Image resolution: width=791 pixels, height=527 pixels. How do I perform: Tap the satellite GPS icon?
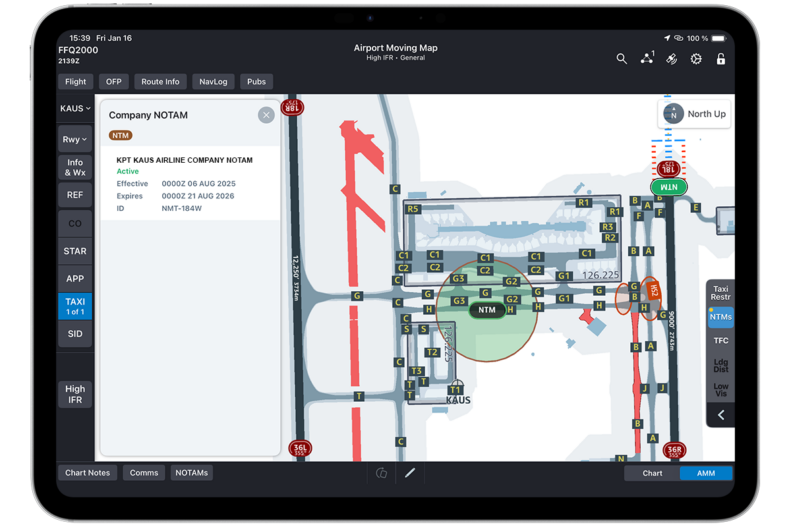[x=671, y=59]
